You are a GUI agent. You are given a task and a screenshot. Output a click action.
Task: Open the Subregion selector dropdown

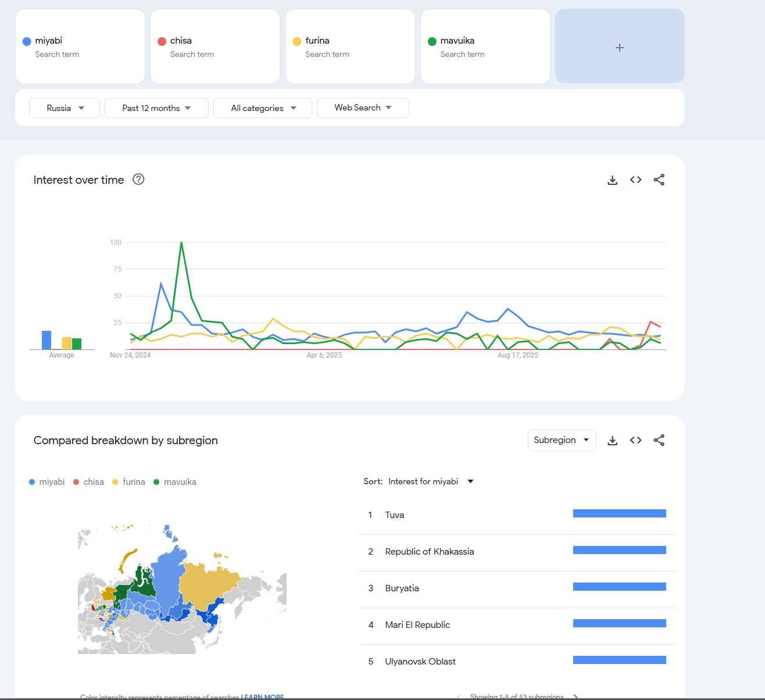coord(562,440)
